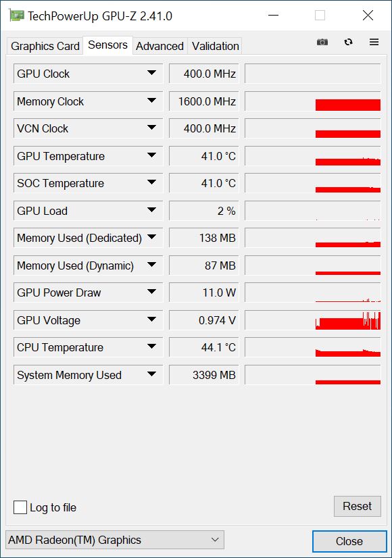This screenshot has width=392, height=558.
Task: Click the GPU Voltage history graph
Action: point(313,320)
